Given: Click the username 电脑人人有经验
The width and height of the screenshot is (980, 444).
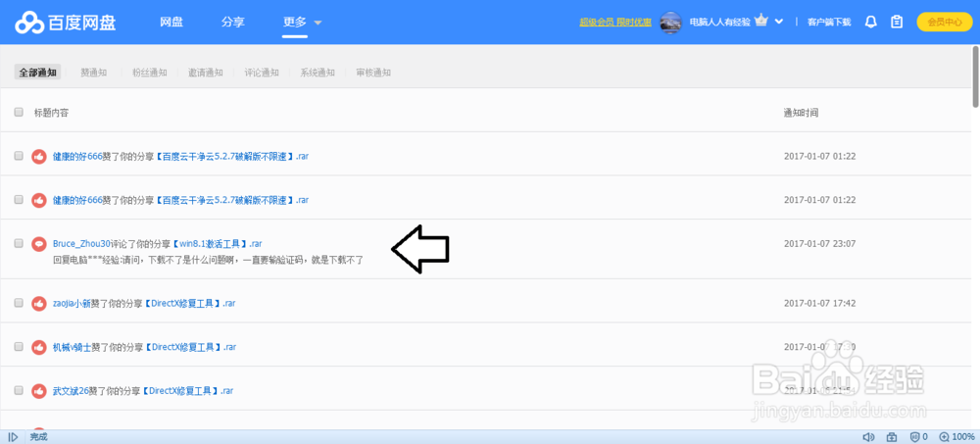Looking at the screenshot, I should pyautogui.click(x=719, y=22).
